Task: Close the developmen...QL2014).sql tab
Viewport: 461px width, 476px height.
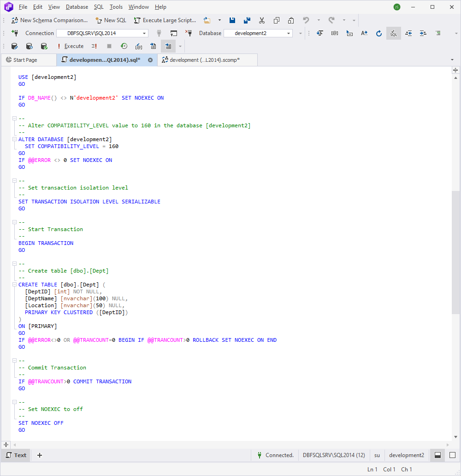Action: (150, 60)
